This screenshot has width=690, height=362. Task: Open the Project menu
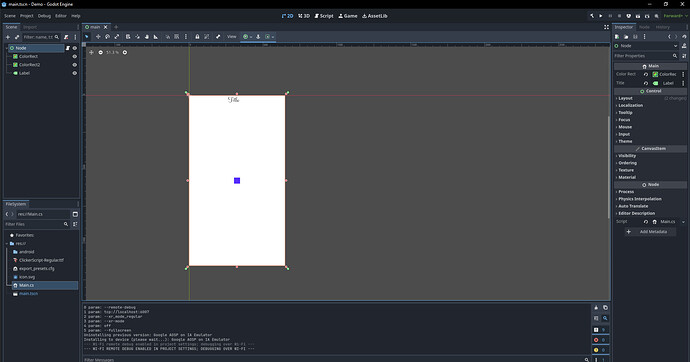coord(26,16)
